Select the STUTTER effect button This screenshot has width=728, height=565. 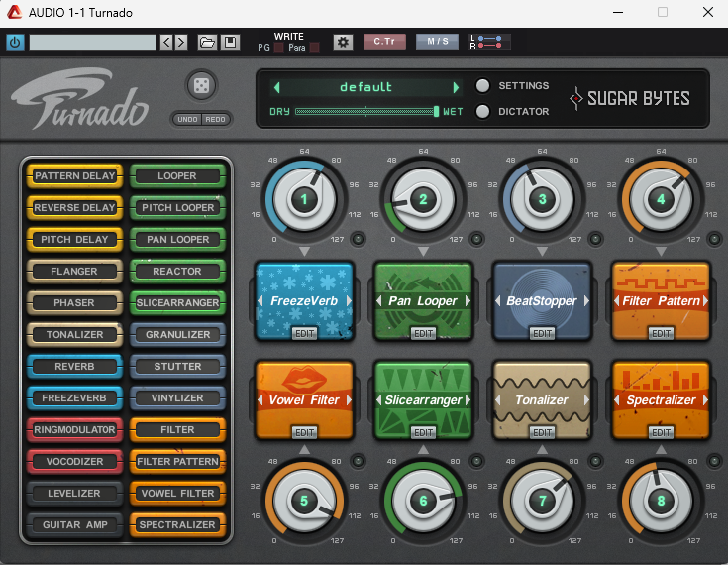[178, 366]
